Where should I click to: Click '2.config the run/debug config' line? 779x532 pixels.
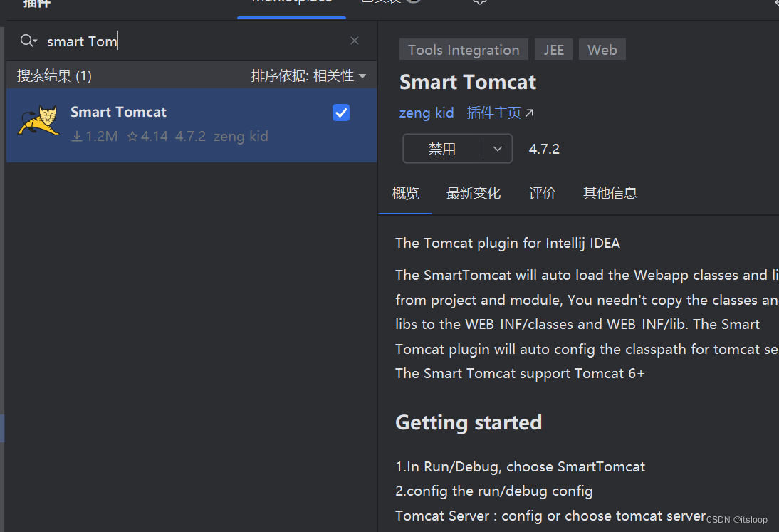(x=494, y=491)
